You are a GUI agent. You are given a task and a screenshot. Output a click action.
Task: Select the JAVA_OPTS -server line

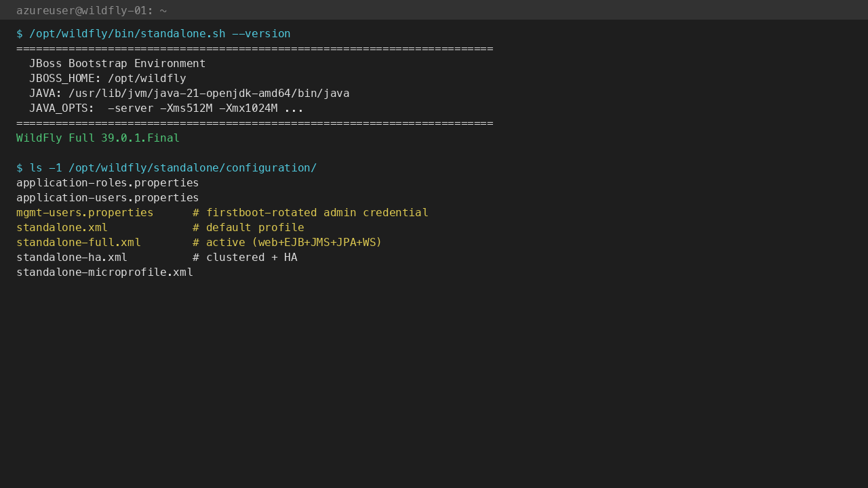(x=166, y=108)
